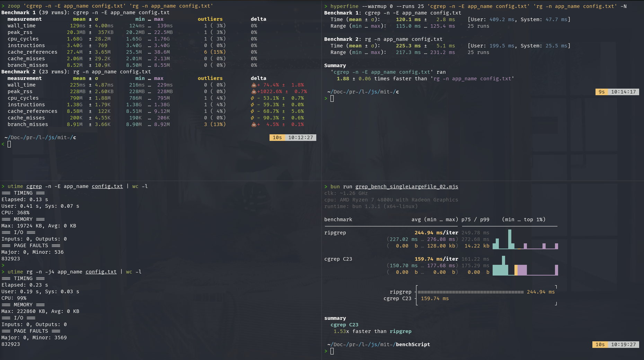
Task: Click the tallest bar in ripgrep histogram
Action: tap(510, 239)
